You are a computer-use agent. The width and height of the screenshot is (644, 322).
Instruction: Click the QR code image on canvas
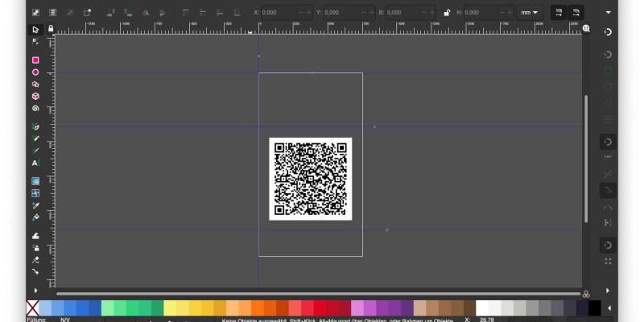(310, 179)
